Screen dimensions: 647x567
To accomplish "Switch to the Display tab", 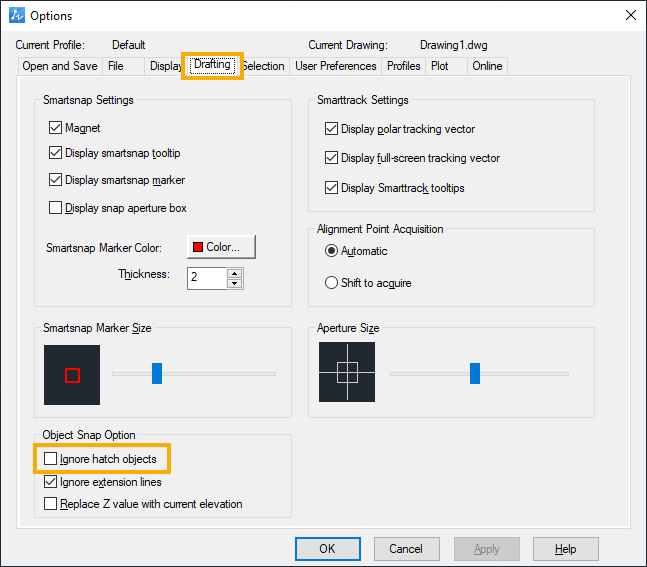I will (165, 66).
